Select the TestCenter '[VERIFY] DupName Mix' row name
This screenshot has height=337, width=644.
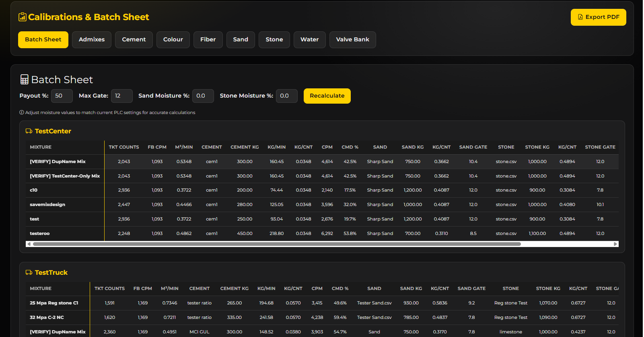[58, 161]
